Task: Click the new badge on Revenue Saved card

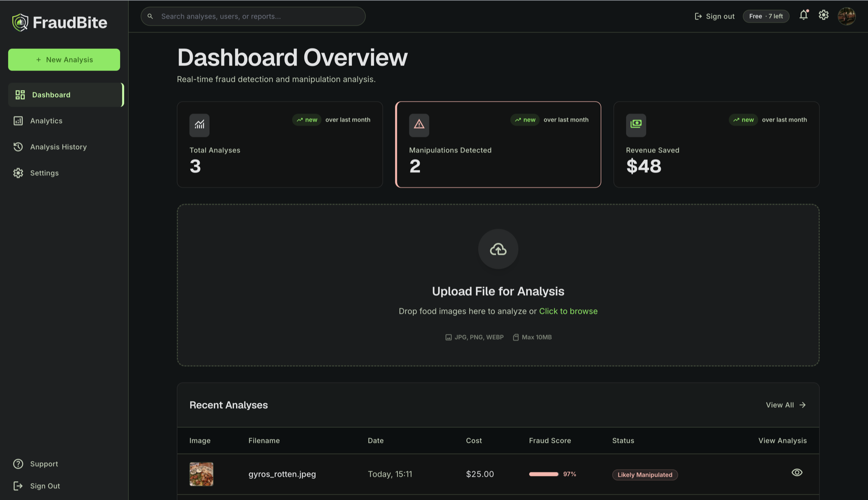Action: point(743,120)
